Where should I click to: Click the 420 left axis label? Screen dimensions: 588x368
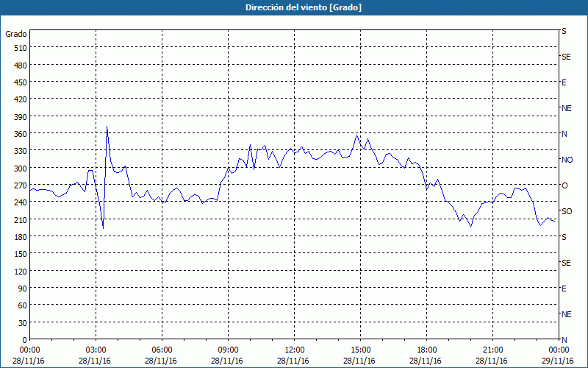[x=21, y=99]
